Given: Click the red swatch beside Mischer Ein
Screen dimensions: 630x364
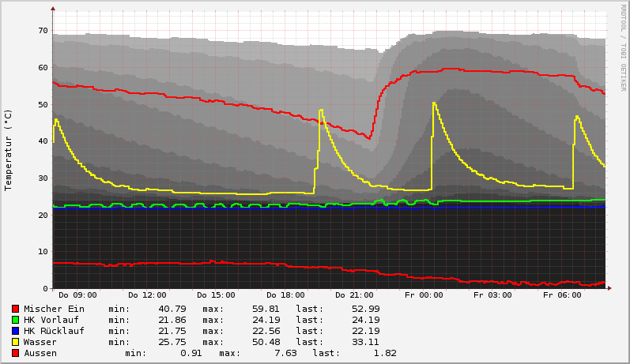Looking at the screenshot, I should [x=15, y=309].
